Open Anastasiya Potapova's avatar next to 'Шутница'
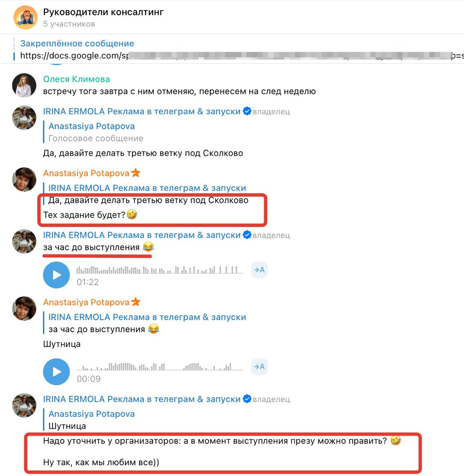 (24, 308)
